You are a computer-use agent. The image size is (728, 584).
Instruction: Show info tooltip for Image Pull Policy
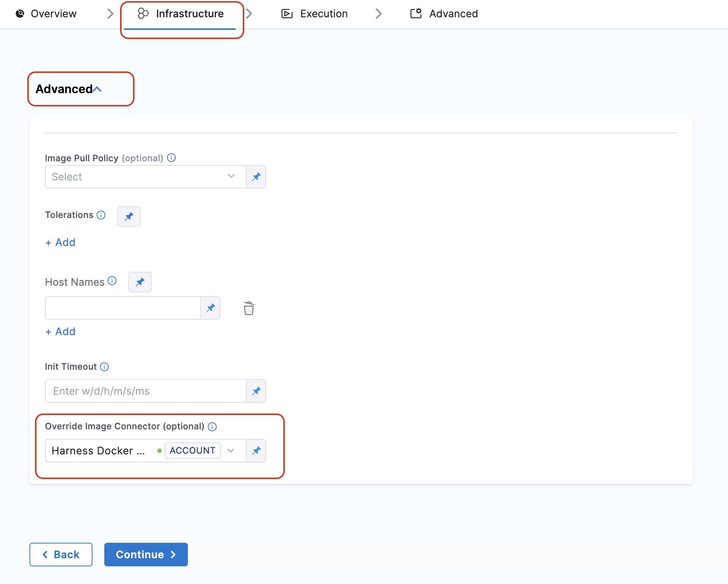pyautogui.click(x=171, y=158)
